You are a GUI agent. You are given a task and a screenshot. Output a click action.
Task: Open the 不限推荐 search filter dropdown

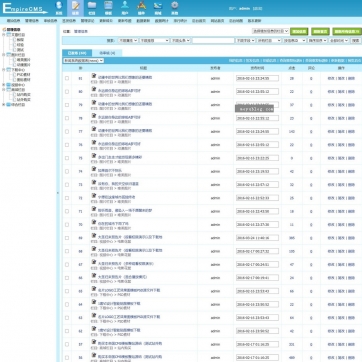click(x=154, y=40)
